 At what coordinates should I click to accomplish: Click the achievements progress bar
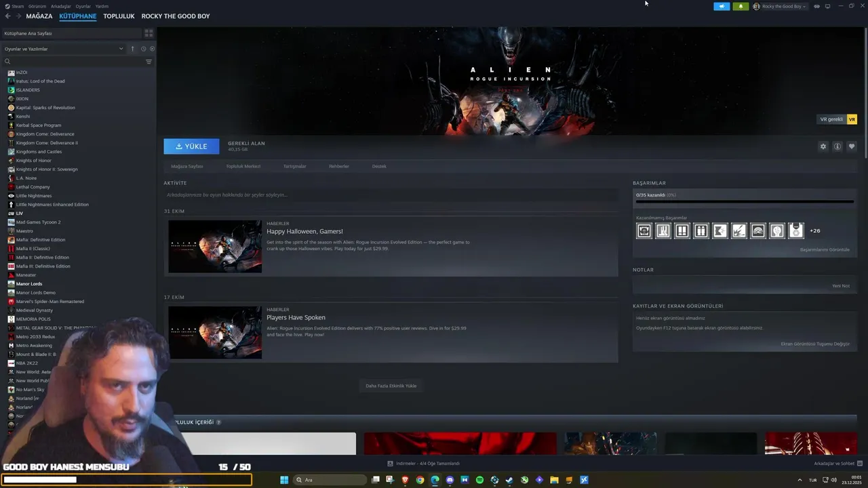pyautogui.click(x=745, y=201)
